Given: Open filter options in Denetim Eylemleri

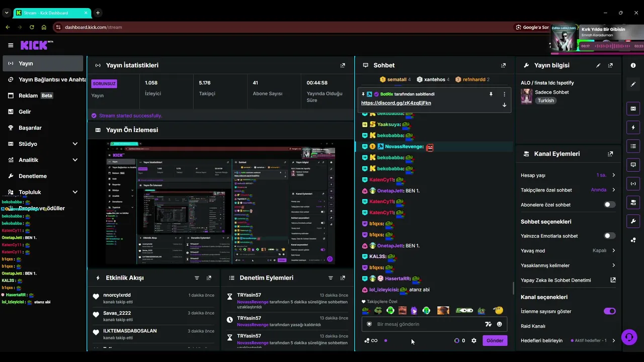Looking at the screenshot, I should [331, 278].
